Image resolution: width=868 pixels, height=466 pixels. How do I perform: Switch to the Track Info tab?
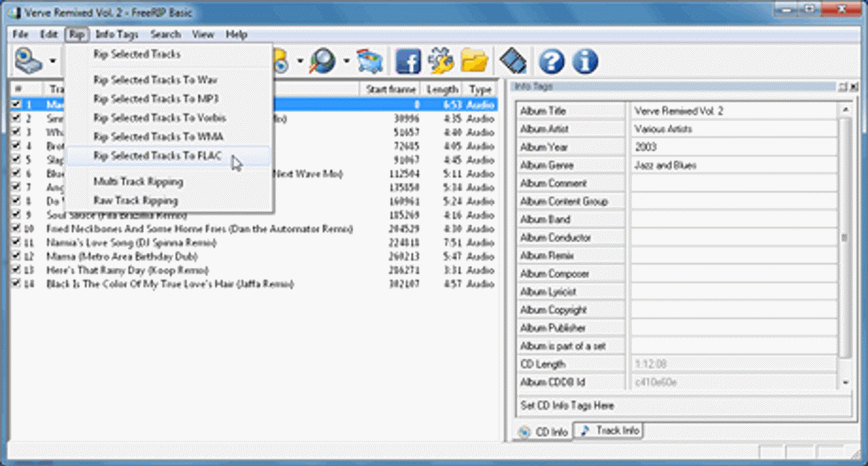[609, 430]
